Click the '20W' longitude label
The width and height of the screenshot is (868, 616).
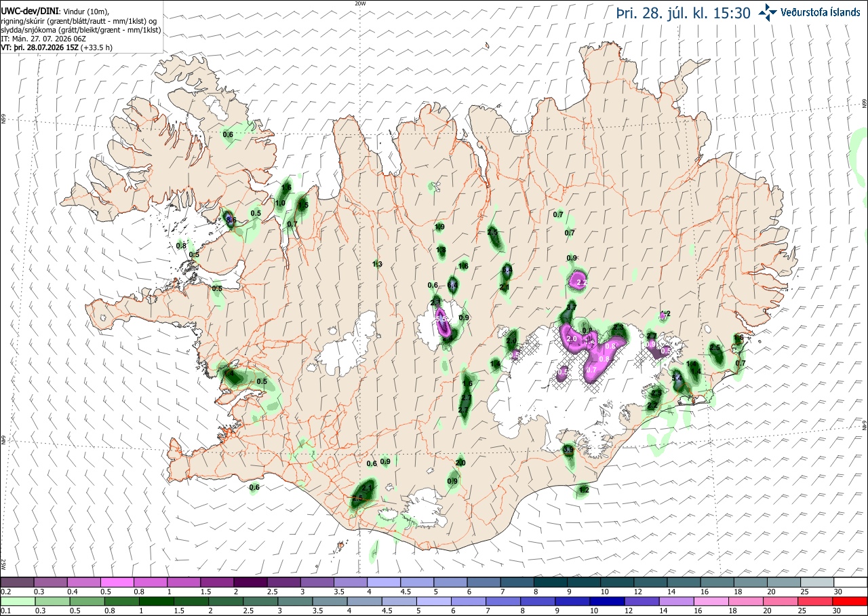[360, 3]
